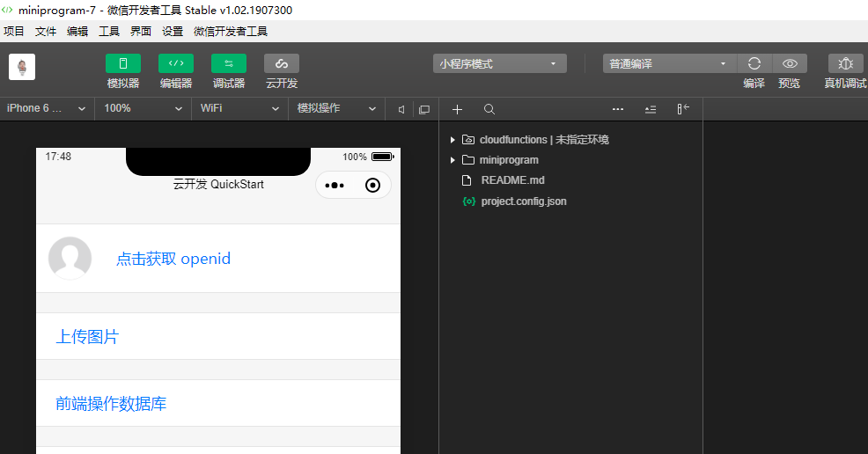
Task: Open the 普通编译 compile mode dropdown
Action: 669,63
